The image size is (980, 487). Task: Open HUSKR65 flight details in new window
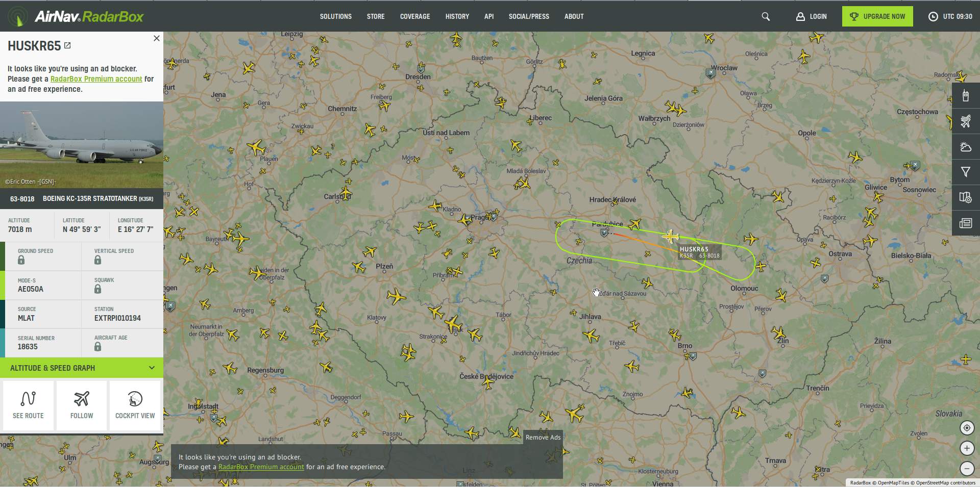(67, 46)
